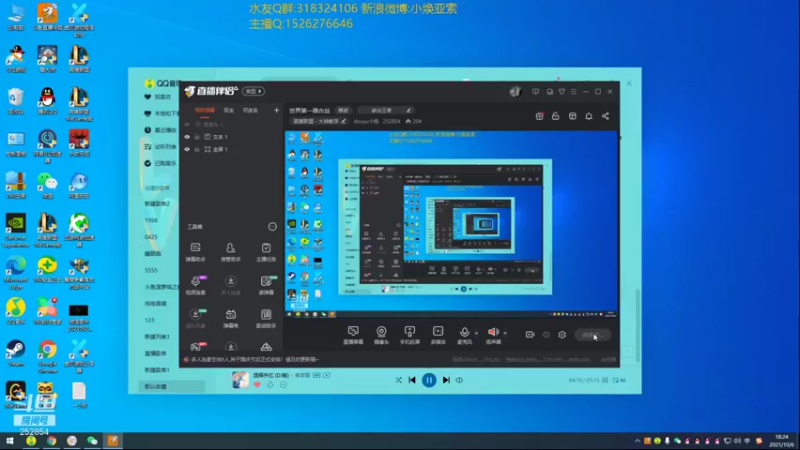Click the 修改 button beside room title
Screen dimensions: 800x450
343,110
